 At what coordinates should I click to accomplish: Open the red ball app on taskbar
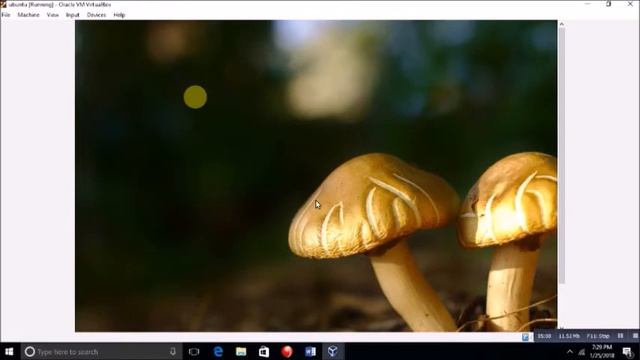[x=287, y=351]
